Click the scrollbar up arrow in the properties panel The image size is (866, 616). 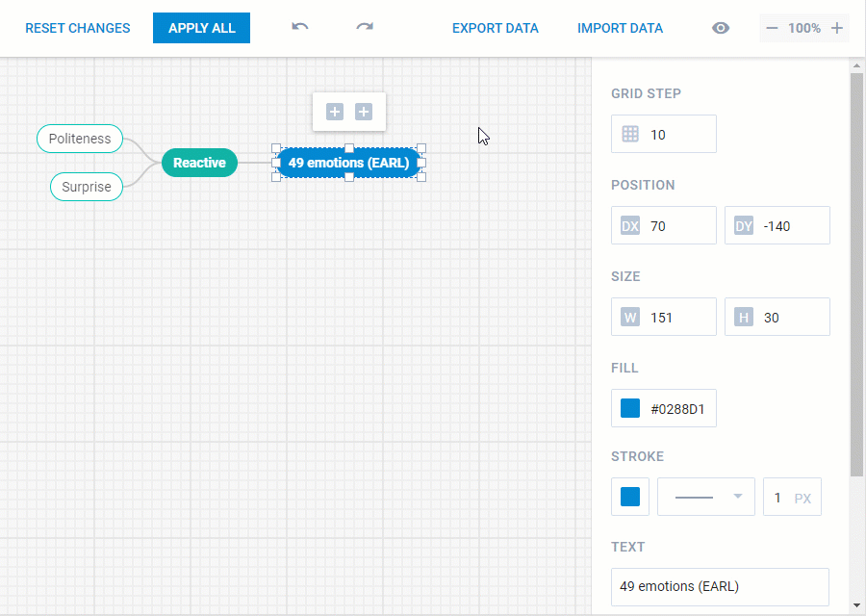(x=856, y=65)
